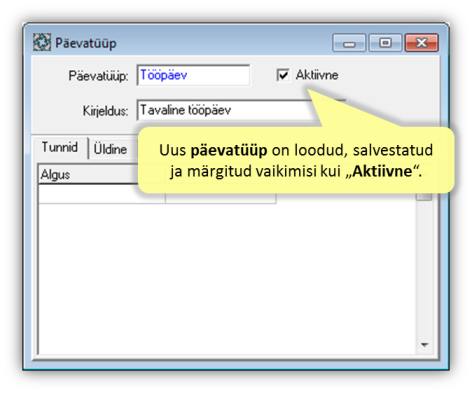The image size is (472, 393).
Task: Click the scrollbar down arrow in the grid
Action: tap(424, 345)
